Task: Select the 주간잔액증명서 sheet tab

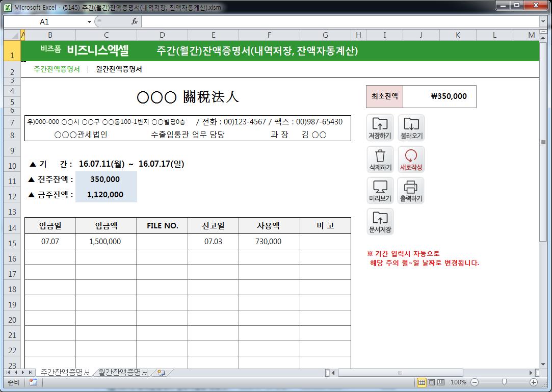Action: point(65,373)
